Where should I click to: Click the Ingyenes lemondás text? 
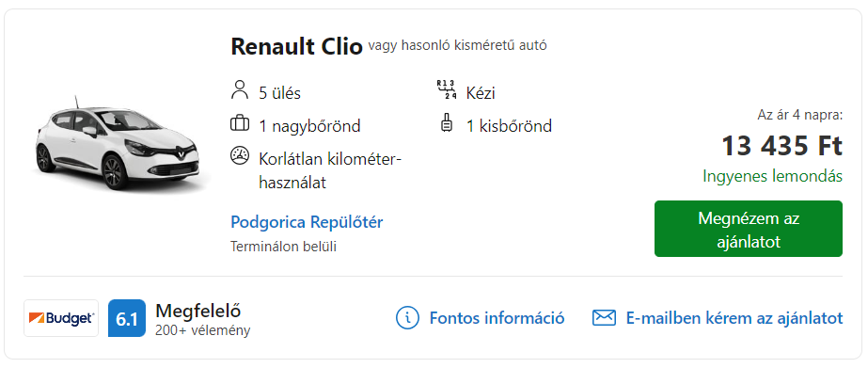pyautogui.click(x=773, y=176)
